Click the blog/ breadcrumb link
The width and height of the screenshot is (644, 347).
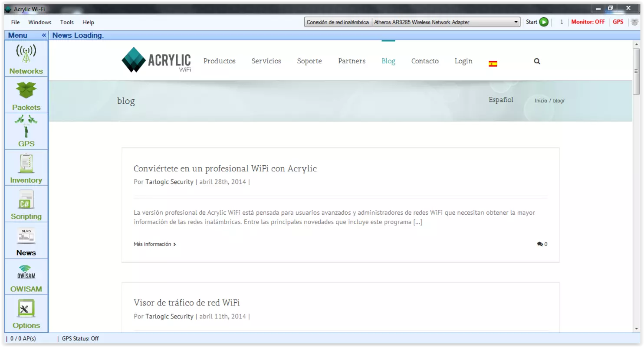559,101
